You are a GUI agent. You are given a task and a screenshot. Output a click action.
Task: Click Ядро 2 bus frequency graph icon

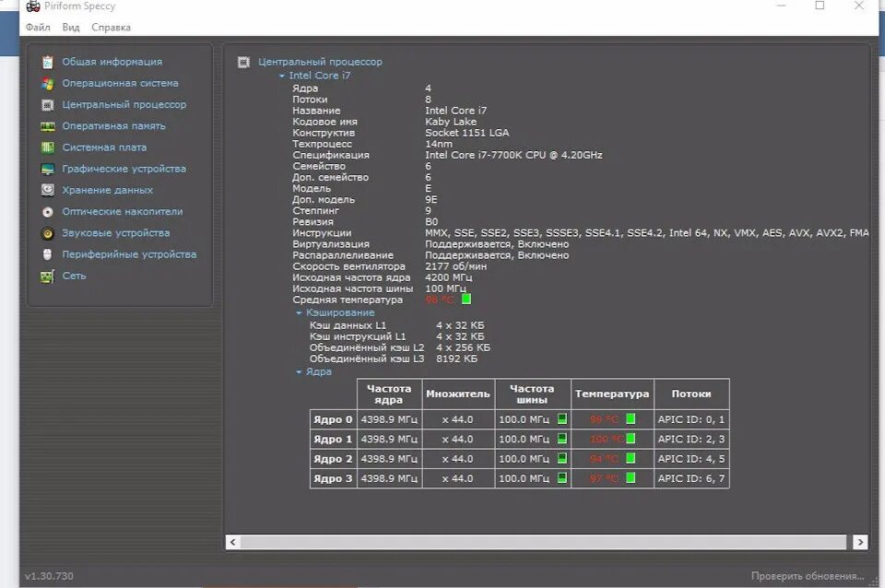(x=562, y=458)
